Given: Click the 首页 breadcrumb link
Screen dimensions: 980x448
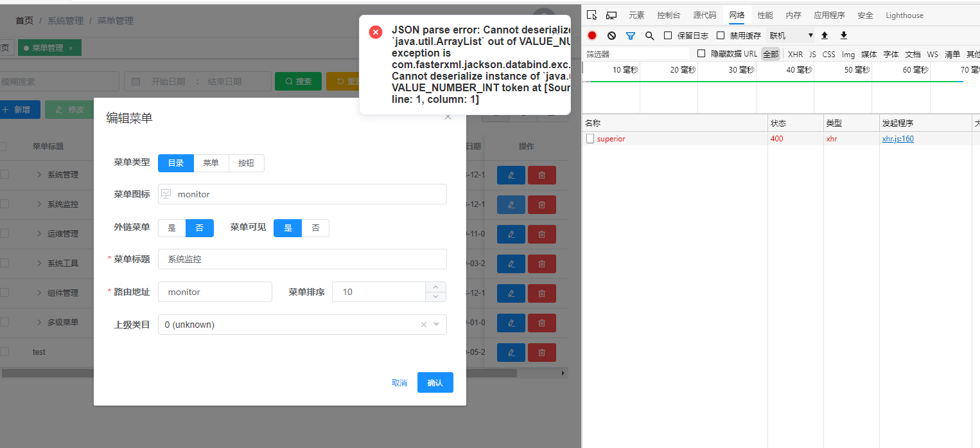Looking at the screenshot, I should pos(24,21).
